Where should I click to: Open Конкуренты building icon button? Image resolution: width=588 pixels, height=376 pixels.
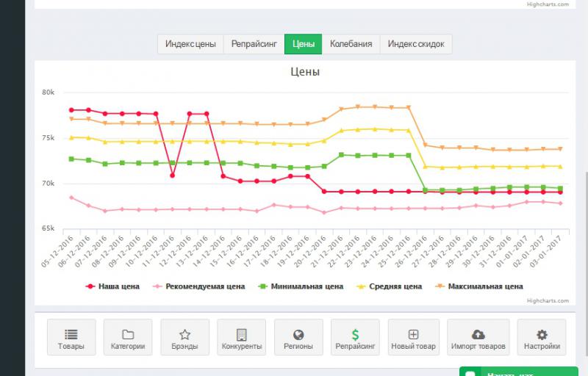pos(241,339)
